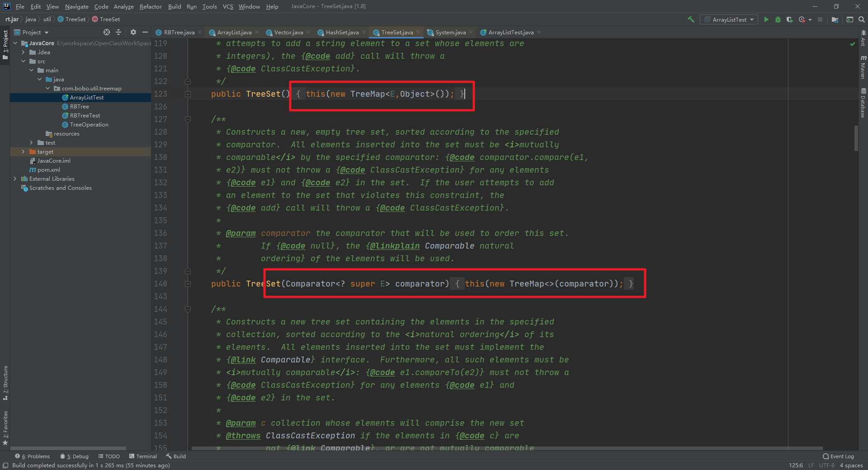Run with Coverage shield icon
The width and height of the screenshot is (868, 470).
pyautogui.click(x=790, y=19)
